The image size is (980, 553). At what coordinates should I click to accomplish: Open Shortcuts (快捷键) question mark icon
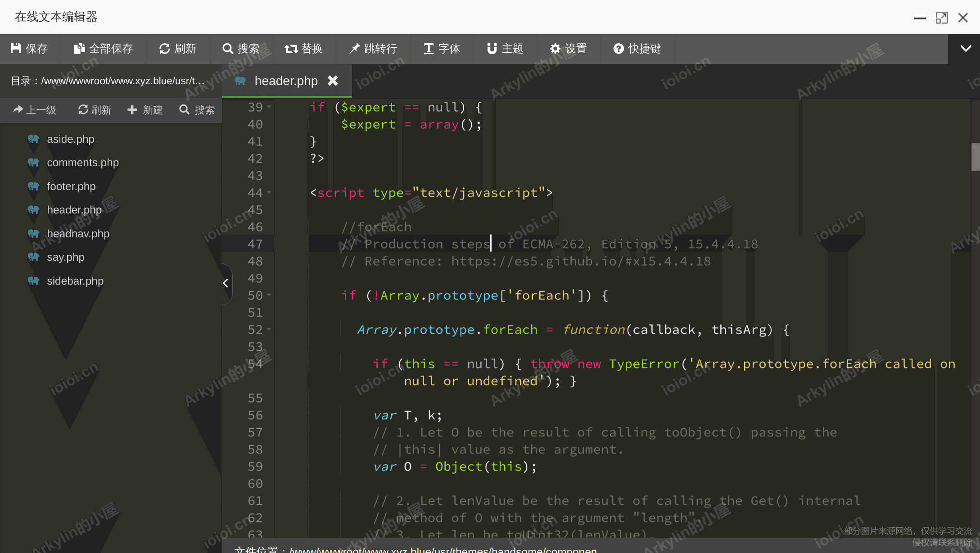(x=619, y=48)
